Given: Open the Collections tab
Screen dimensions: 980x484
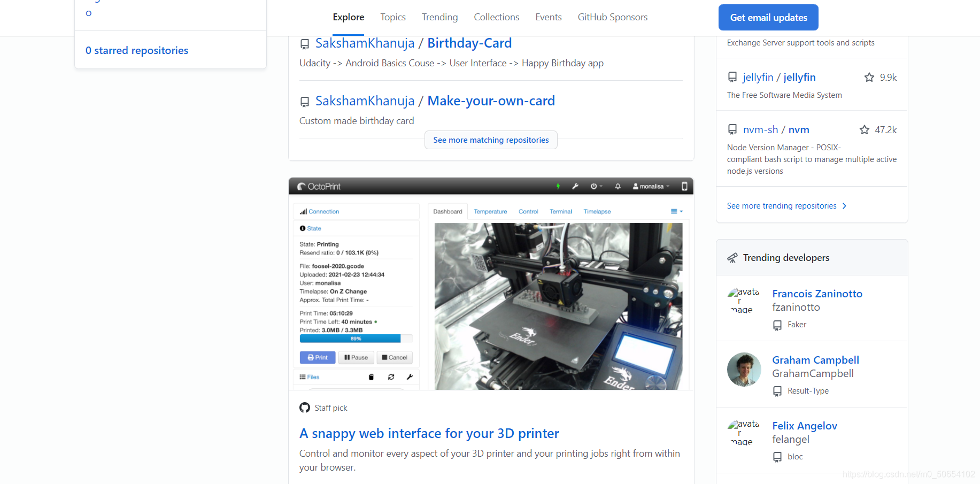Looking at the screenshot, I should pyautogui.click(x=496, y=17).
